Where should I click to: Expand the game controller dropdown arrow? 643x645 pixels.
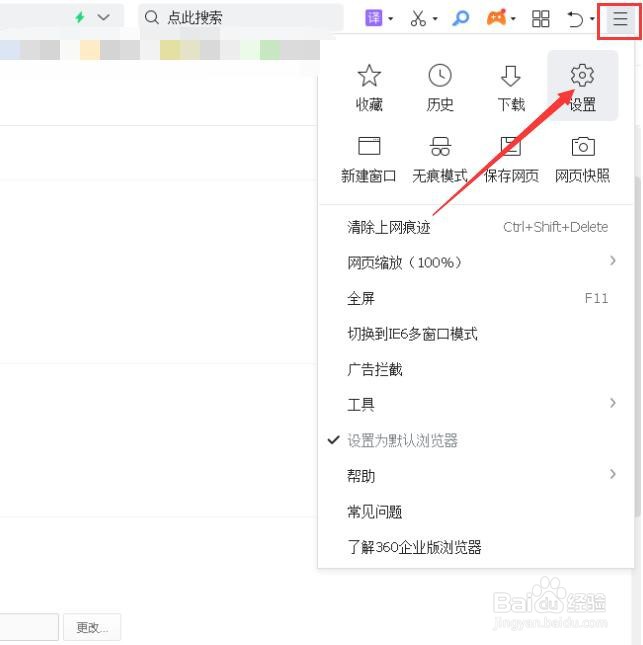(513, 19)
